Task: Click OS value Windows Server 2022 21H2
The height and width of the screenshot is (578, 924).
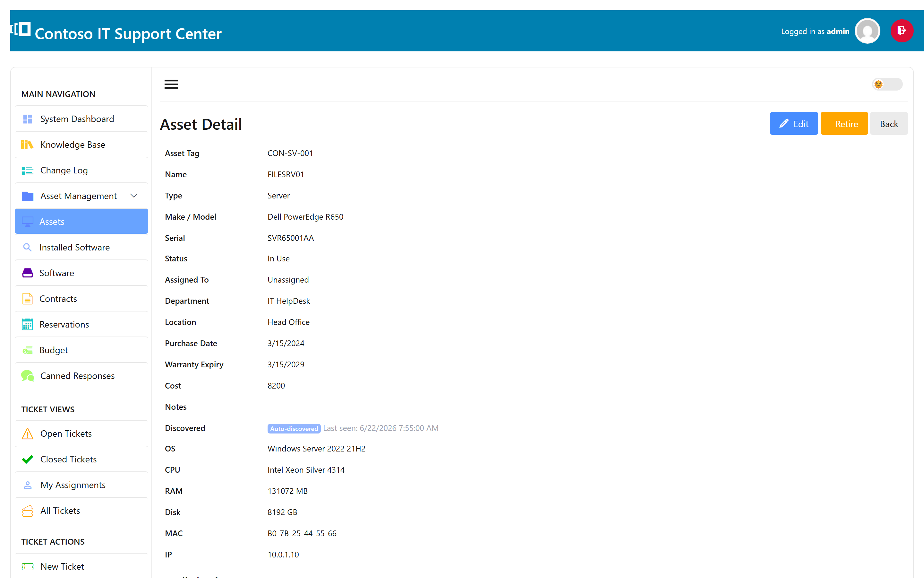Action: click(316, 449)
